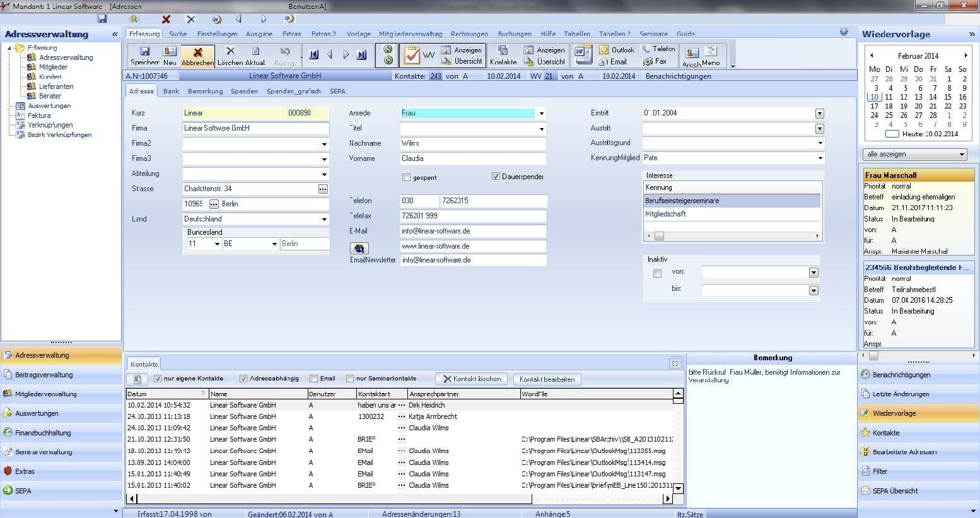The image size is (980, 518).
Task: Click the Speichern save icon
Action: [x=144, y=52]
